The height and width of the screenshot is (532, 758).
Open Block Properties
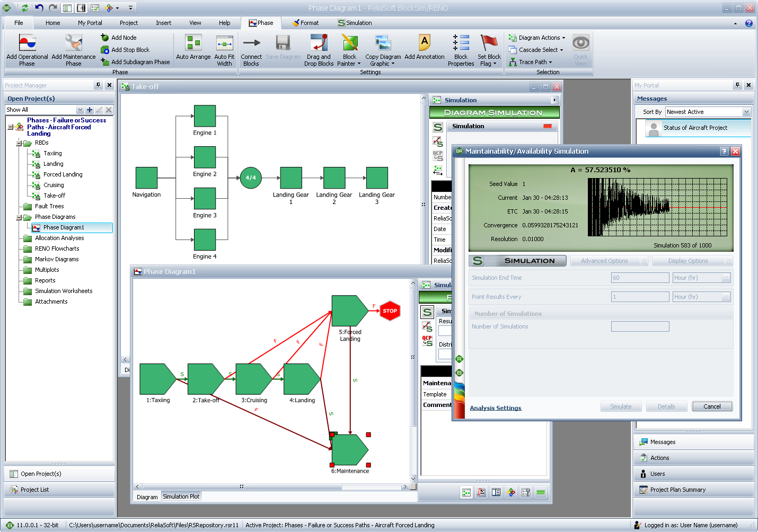pyautogui.click(x=461, y=50)
